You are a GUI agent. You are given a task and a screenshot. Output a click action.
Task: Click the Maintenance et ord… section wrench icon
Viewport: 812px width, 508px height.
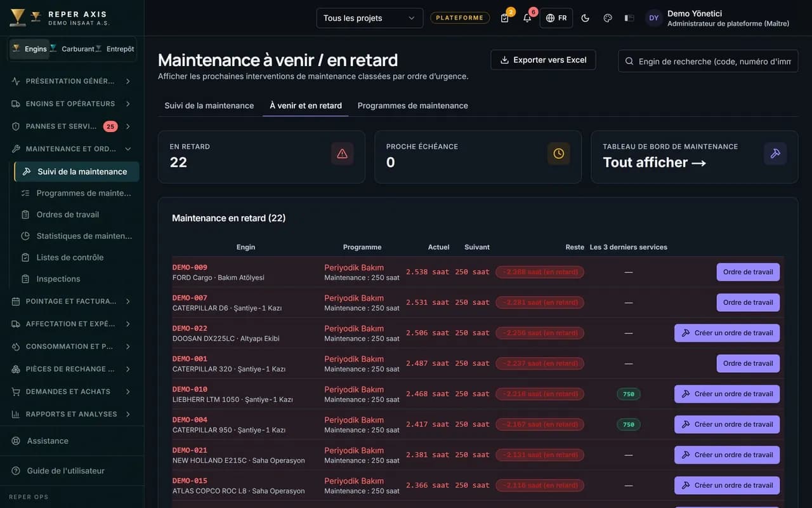pos(16,149)
